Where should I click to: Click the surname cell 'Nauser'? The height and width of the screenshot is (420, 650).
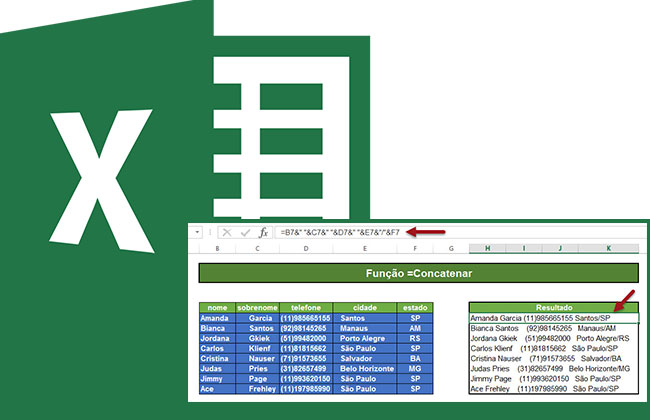257,359
